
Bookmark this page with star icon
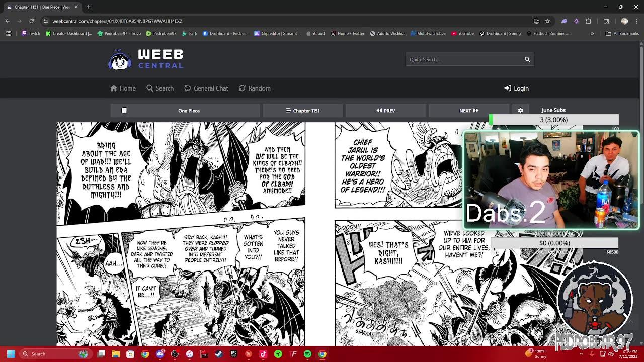coord(547,21)
